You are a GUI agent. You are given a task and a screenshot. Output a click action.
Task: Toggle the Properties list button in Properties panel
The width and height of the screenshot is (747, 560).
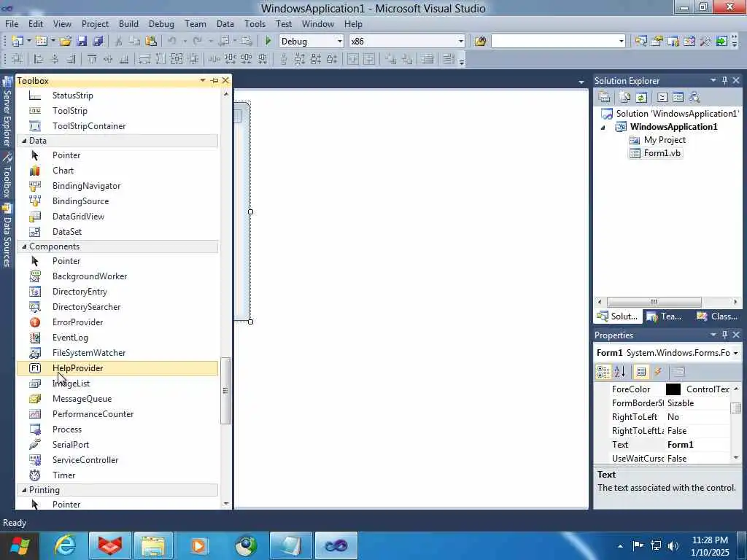(641, 372)
